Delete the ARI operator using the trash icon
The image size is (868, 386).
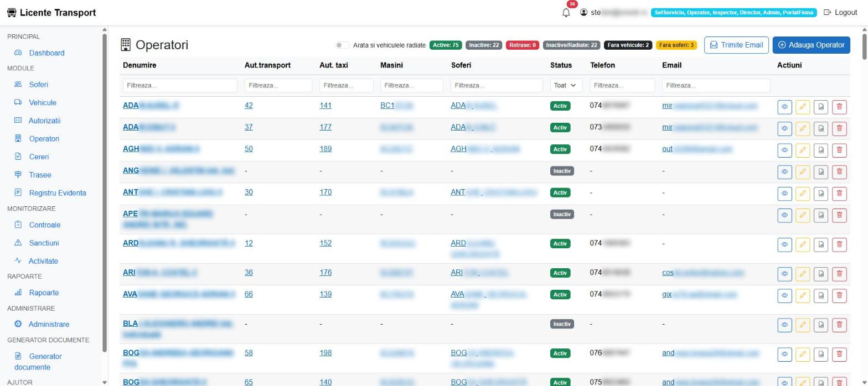point(839,274)
